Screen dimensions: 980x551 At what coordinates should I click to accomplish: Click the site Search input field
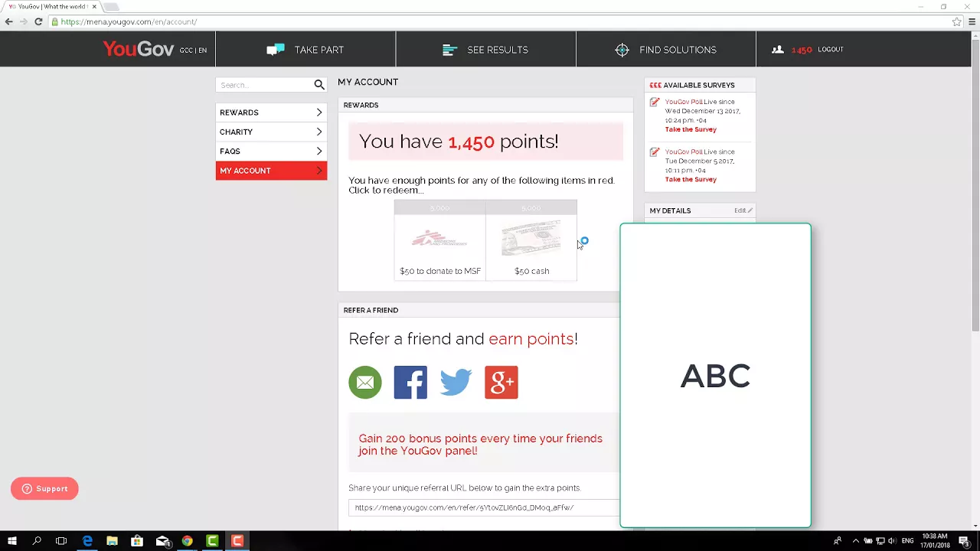265,85
